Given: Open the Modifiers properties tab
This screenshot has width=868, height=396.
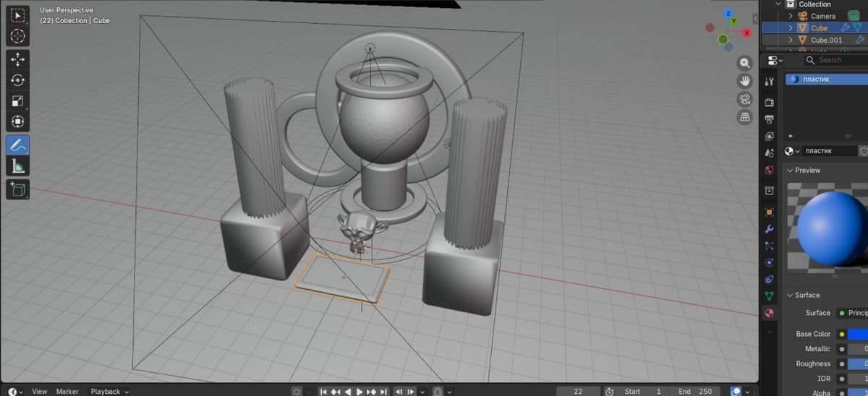Looking at the screenshot, I should click(x=770, y=228).
